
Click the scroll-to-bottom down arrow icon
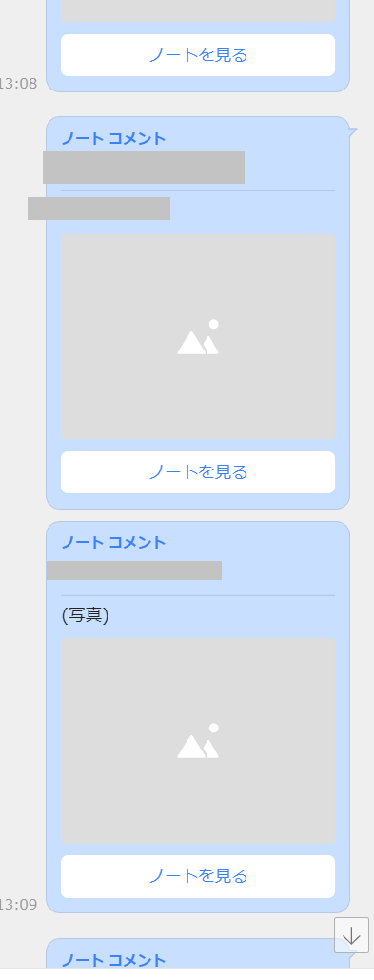click(351, 935)
